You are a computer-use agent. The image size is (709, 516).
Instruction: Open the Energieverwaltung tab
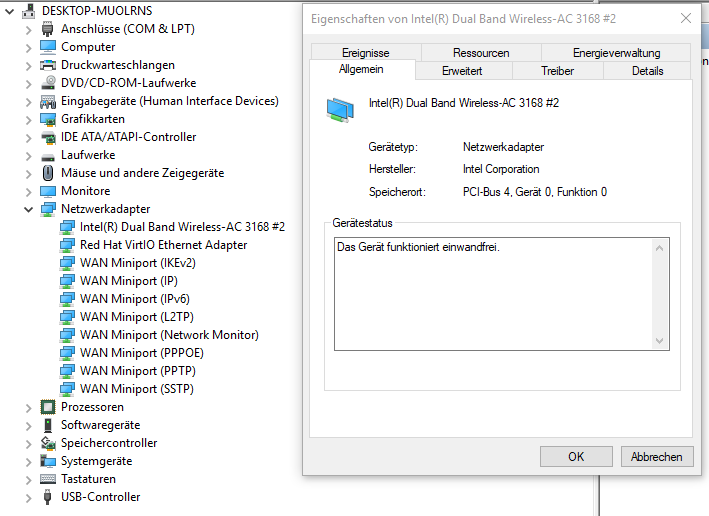616,53
